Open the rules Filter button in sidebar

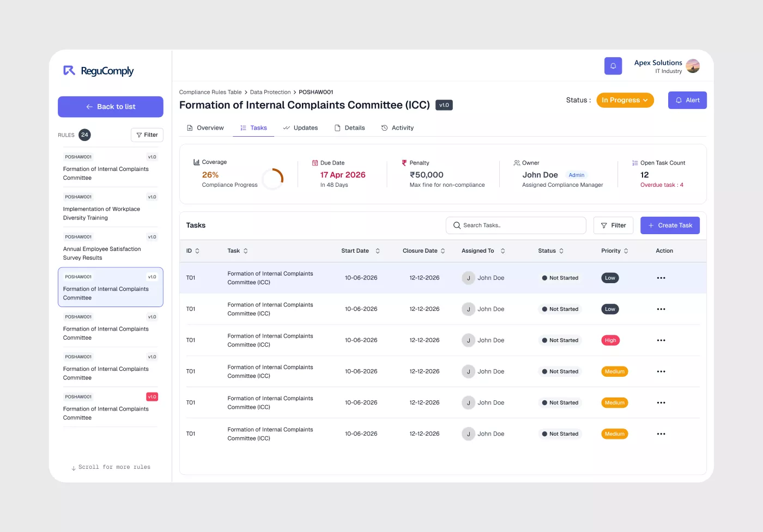tap(147, 135)
